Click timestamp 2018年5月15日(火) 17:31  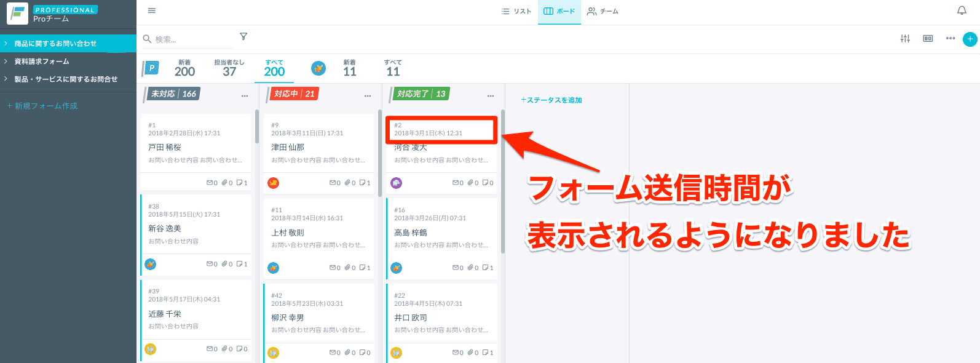click(184, 214)
